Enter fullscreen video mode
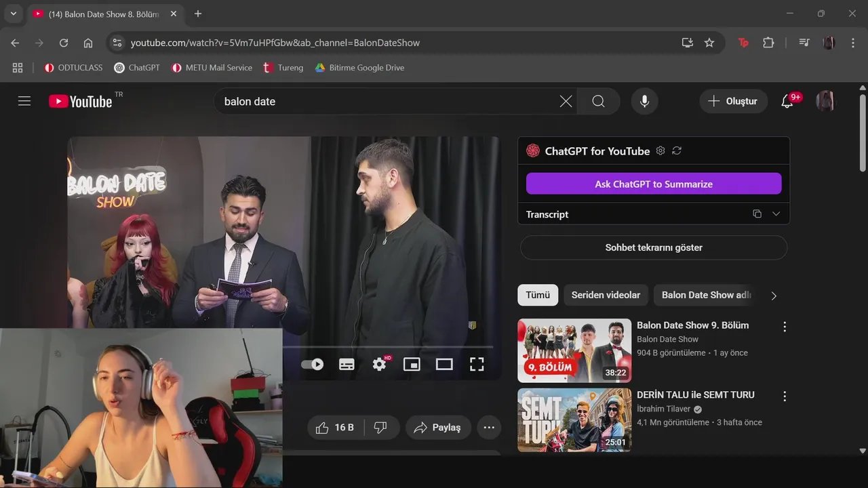 pos(477,364)
